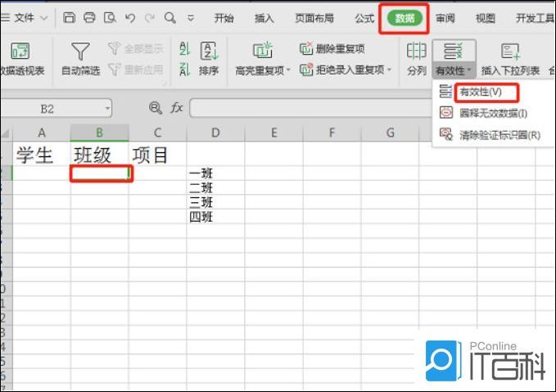
Task: Click 全部显示 filter option
Action: coord(136,48)
